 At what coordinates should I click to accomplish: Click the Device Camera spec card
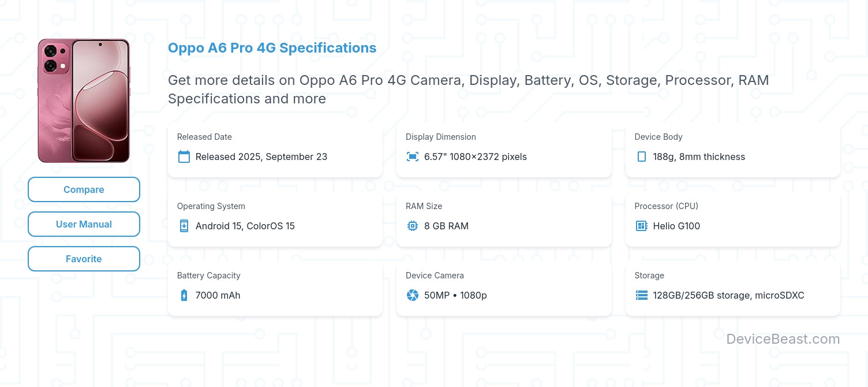pos(504,287)
